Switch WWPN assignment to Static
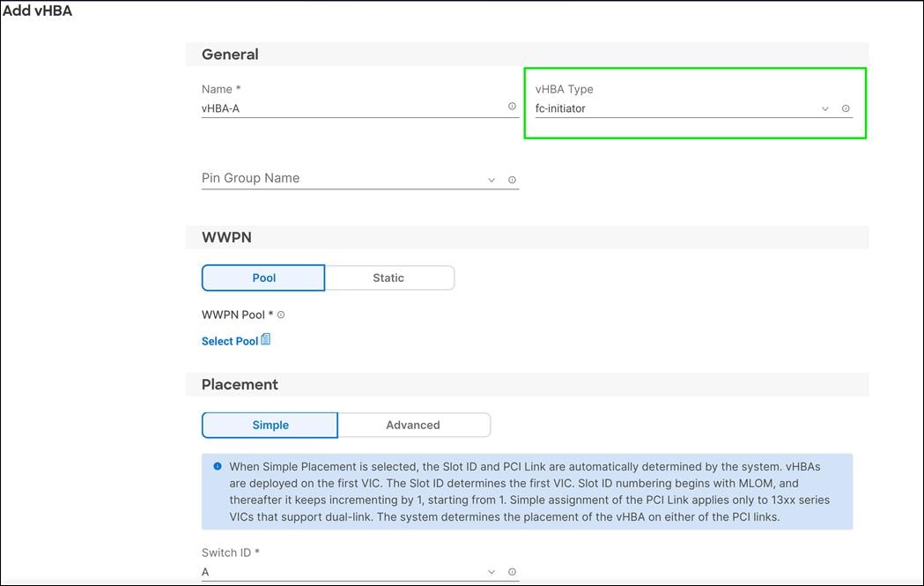 (x=388, y=277)
